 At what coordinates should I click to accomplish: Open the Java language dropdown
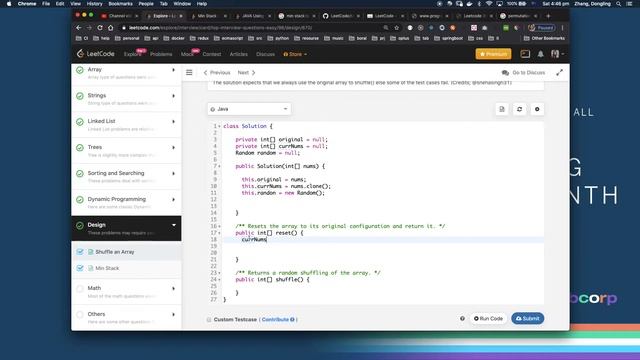tap(249, 109)
